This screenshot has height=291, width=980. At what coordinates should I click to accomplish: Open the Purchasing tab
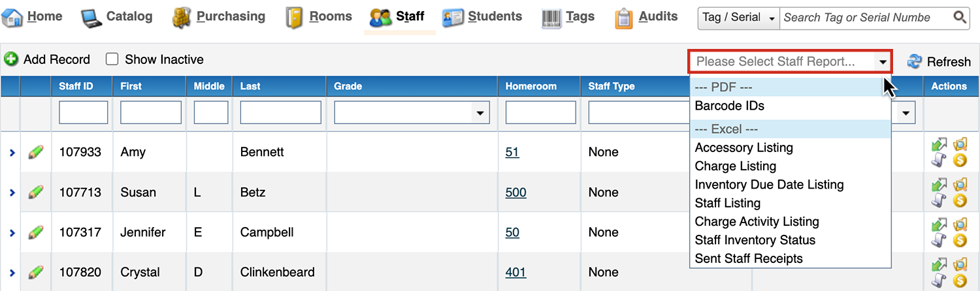(219, 17)
